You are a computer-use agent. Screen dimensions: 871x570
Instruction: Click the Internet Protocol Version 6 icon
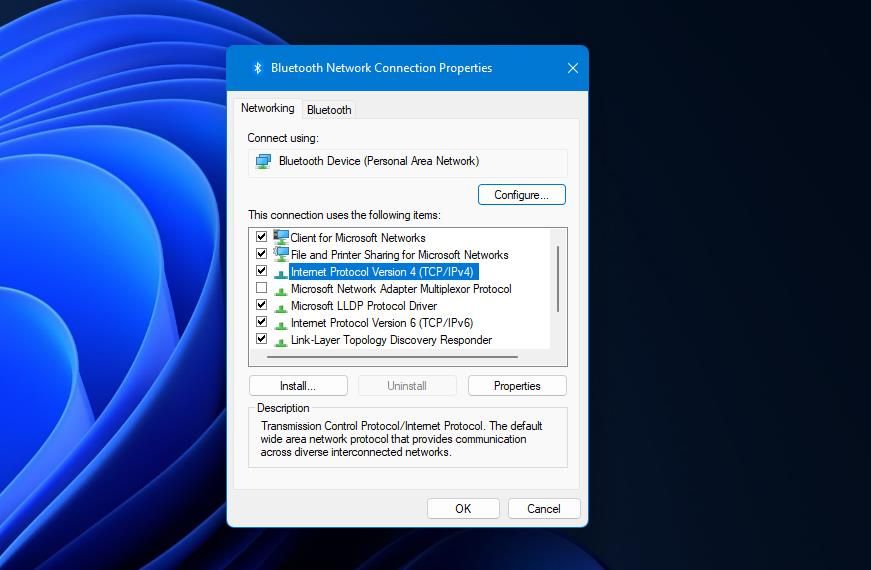coord(281,324)
